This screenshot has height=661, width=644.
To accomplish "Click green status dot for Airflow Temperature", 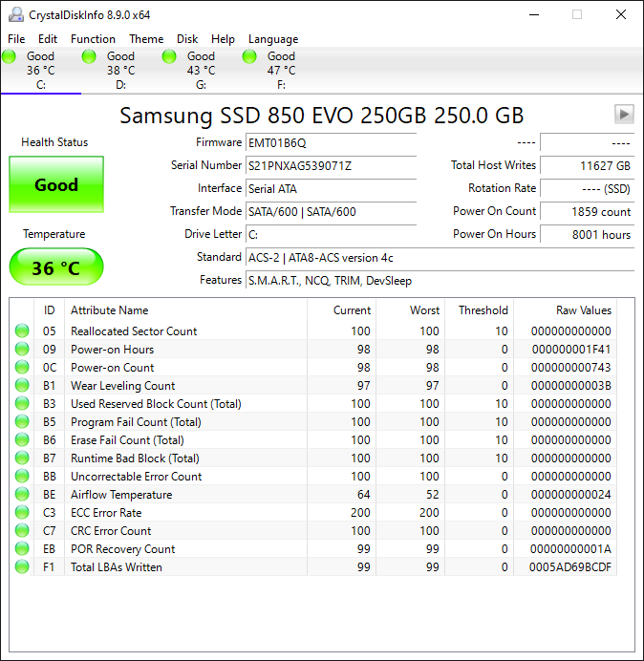I will 22,494.
